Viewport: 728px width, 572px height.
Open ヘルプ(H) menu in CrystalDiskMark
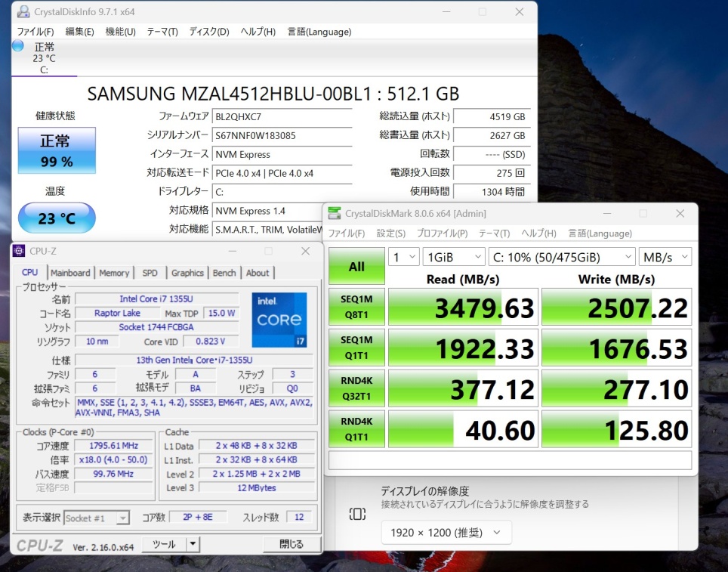click(x=538, y=233)
